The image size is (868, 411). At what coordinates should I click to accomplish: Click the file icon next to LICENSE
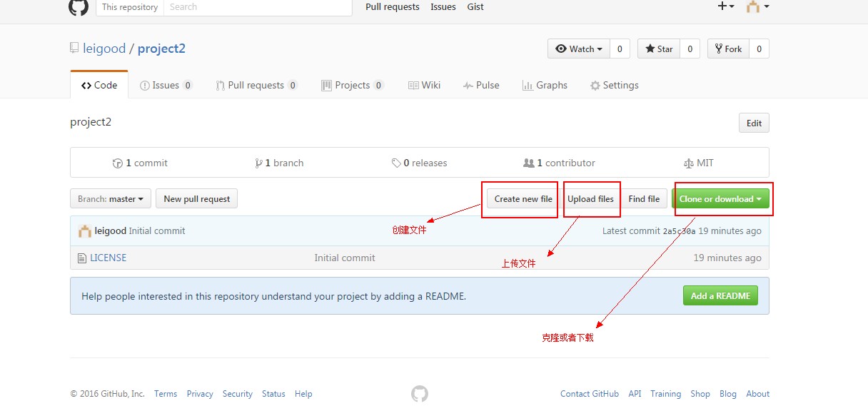pyautogui.click(x=81, y=258)
